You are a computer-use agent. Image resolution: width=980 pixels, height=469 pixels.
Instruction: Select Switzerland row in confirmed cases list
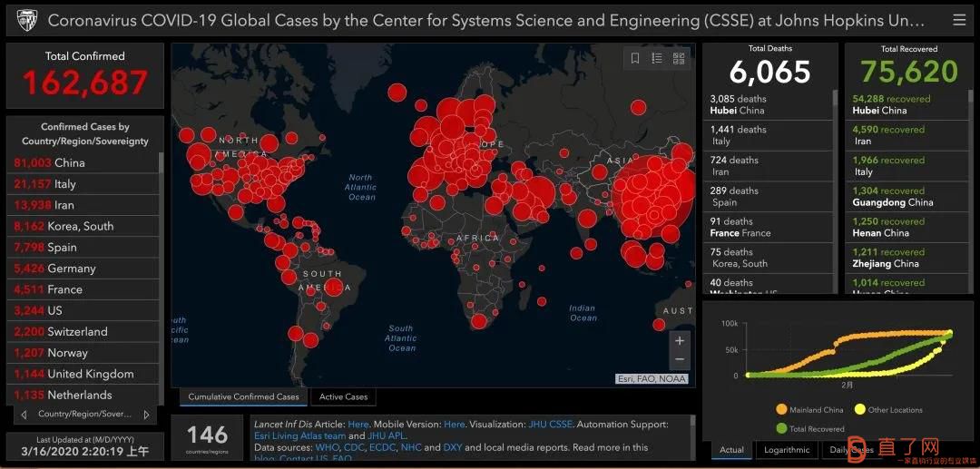(83, 332)
